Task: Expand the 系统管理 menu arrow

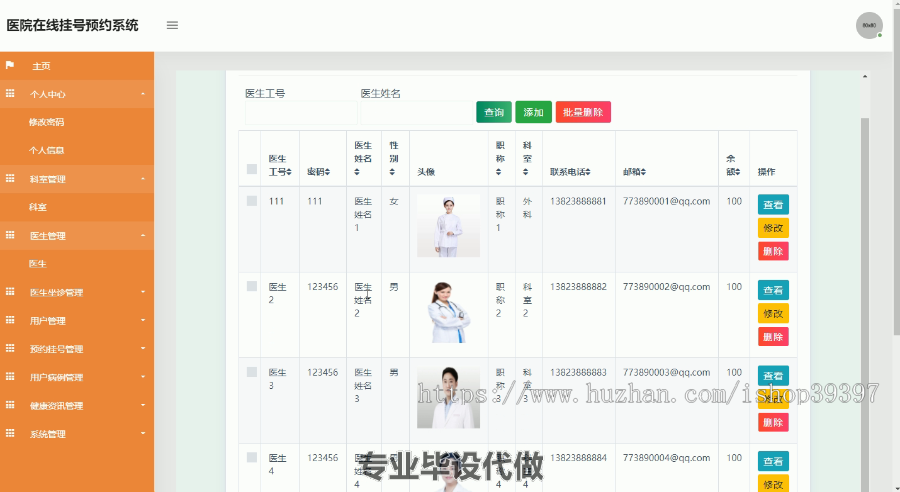Action: click(143, 433)
